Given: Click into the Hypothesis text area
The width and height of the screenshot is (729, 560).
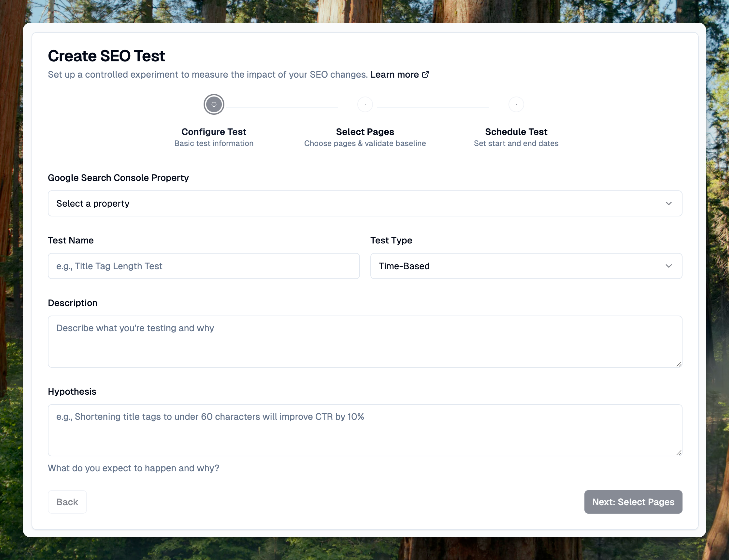Looking at the screenshot, I should click(x=364, y=430).
